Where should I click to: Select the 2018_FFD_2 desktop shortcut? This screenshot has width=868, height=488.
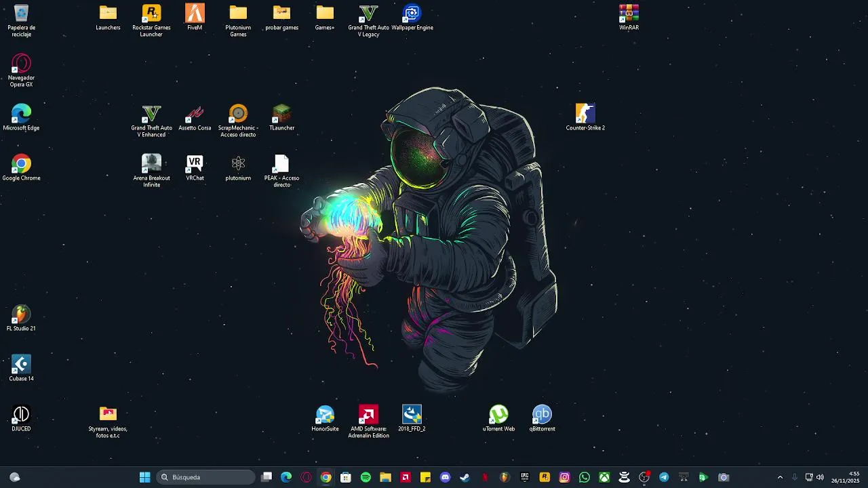coord(412,418)
